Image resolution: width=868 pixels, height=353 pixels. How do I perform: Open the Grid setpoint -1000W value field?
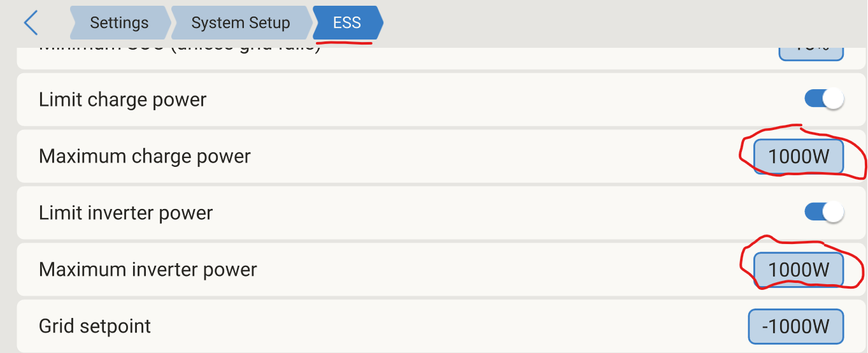point(796,327)
